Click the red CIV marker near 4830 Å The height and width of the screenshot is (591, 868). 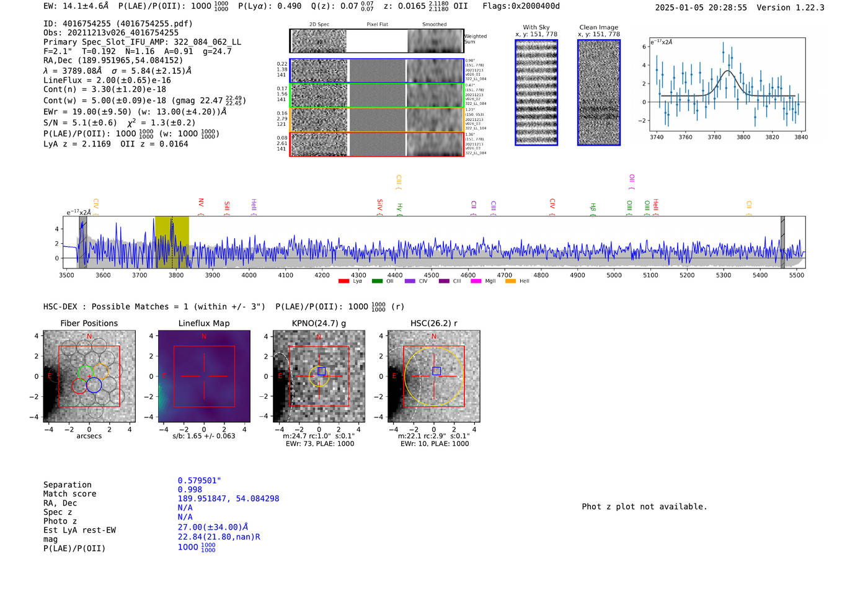552,207
